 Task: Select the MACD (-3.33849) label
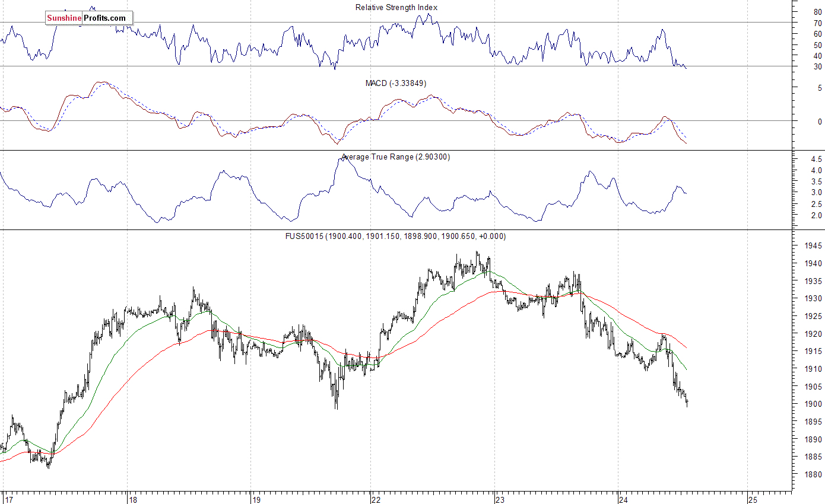[x=396, y=83]
